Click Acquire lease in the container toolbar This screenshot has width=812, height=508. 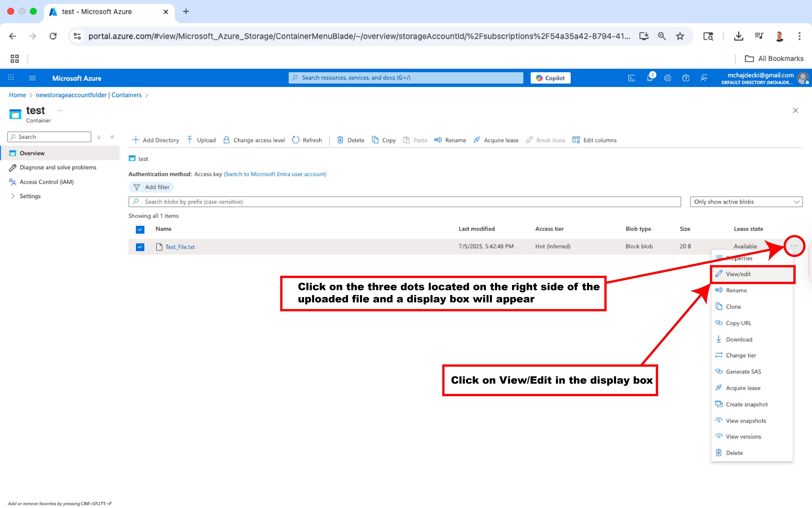coord(496,140)
